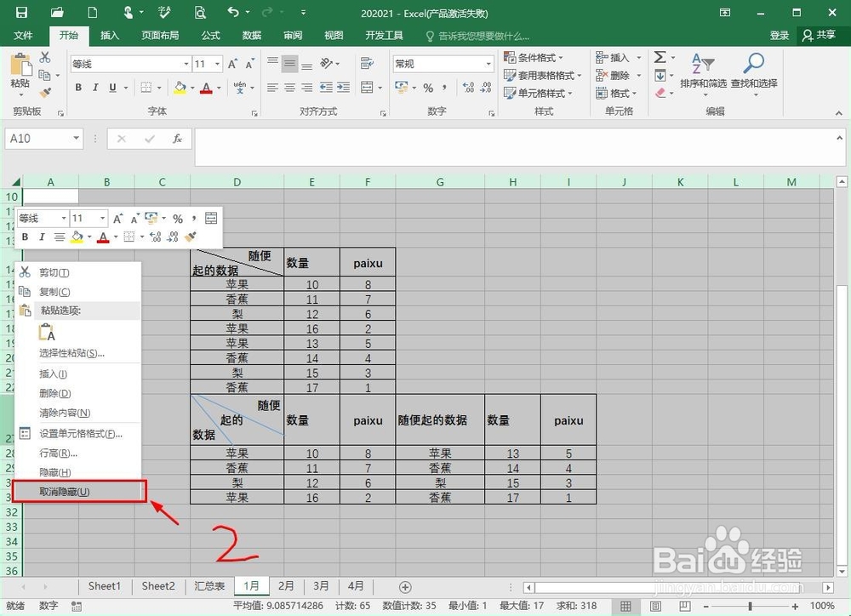This screenshot has width=851, height=616.
Task: Click the add new sheet plus icon
Action: click(405, 587)
